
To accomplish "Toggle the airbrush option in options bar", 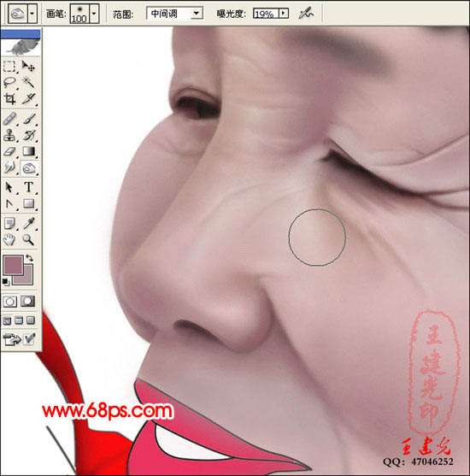I will pyautogui.click(x=306, y=14).
